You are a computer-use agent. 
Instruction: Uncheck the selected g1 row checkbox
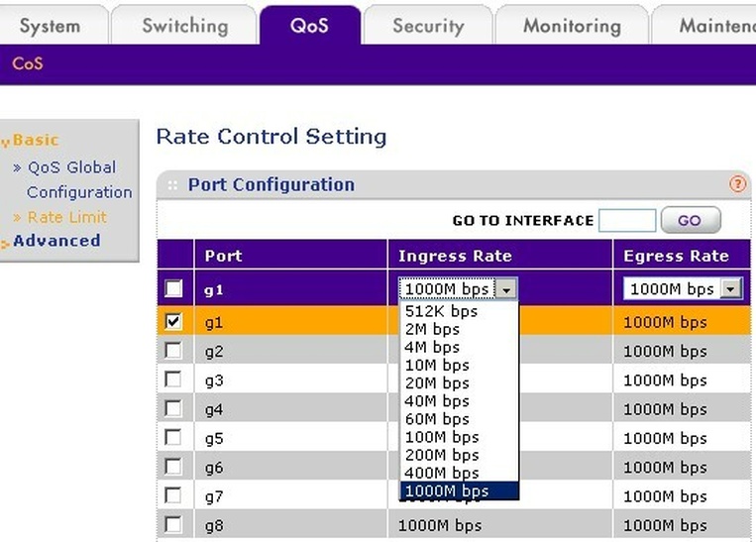pos(173,322)
